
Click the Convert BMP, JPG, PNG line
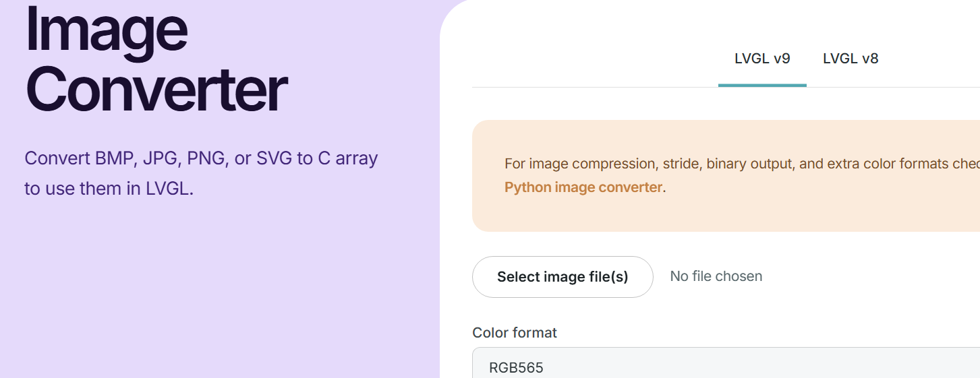(x=201, y=158)
